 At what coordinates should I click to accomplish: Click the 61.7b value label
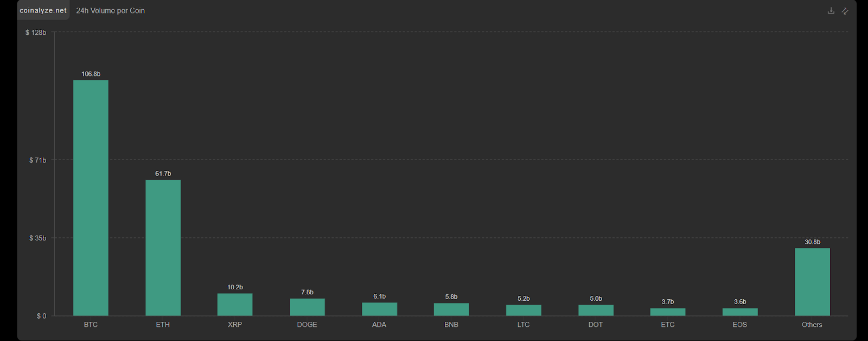click(x=163, y=174)
